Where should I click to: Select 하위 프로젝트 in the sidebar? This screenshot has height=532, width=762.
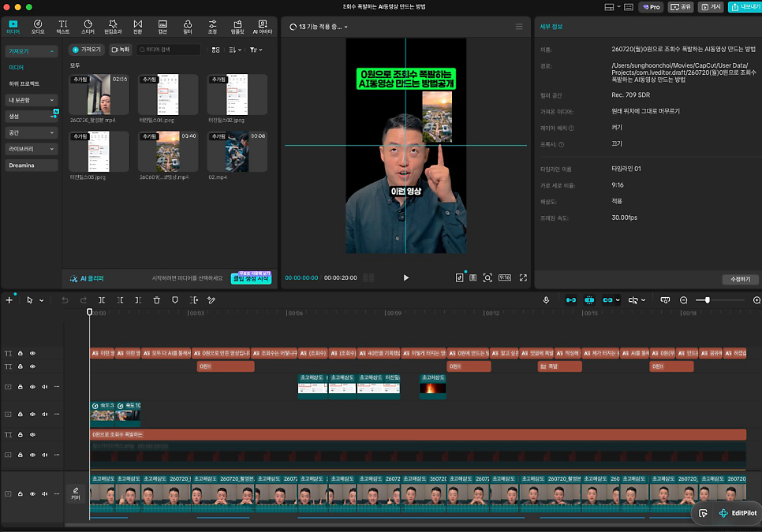pos(24,84)
